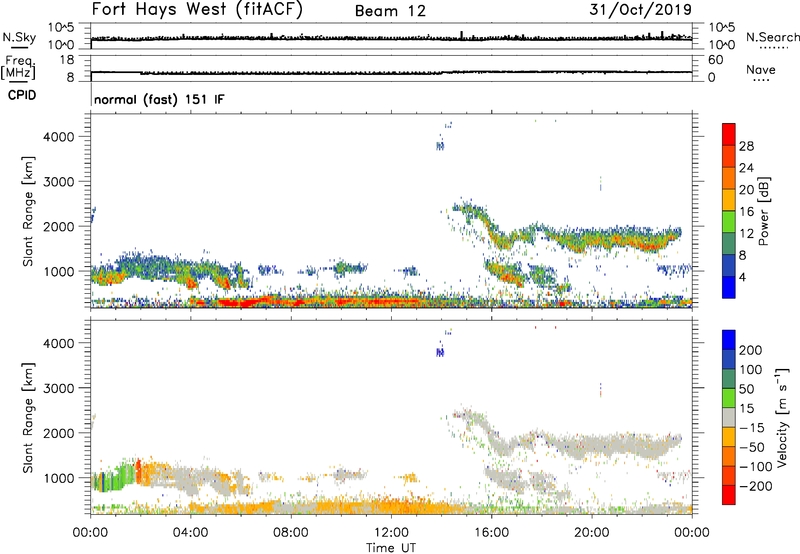Click the '200' label on velocity color bar
The width and height of the screenshot is (800, 554).
[751, 350]
